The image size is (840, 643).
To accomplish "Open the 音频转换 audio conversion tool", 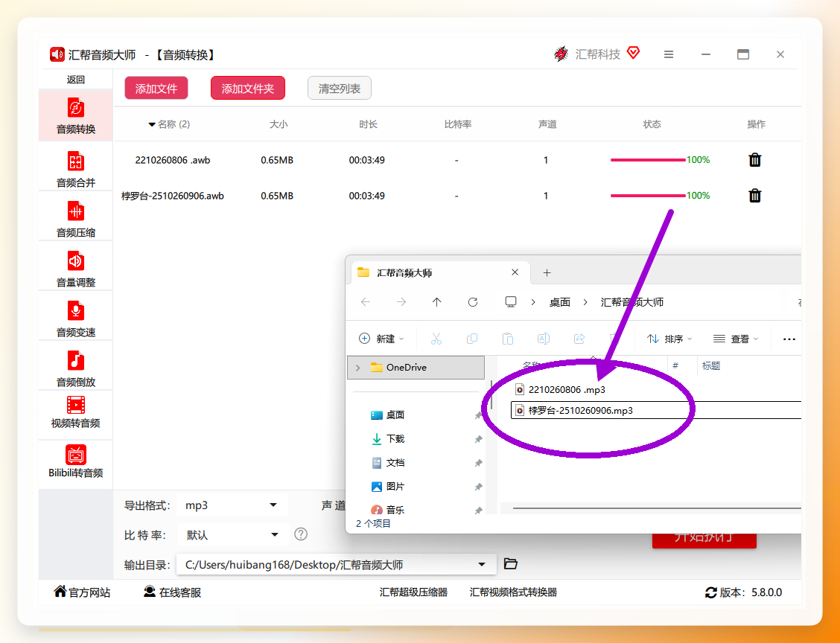I will point(75,115).
